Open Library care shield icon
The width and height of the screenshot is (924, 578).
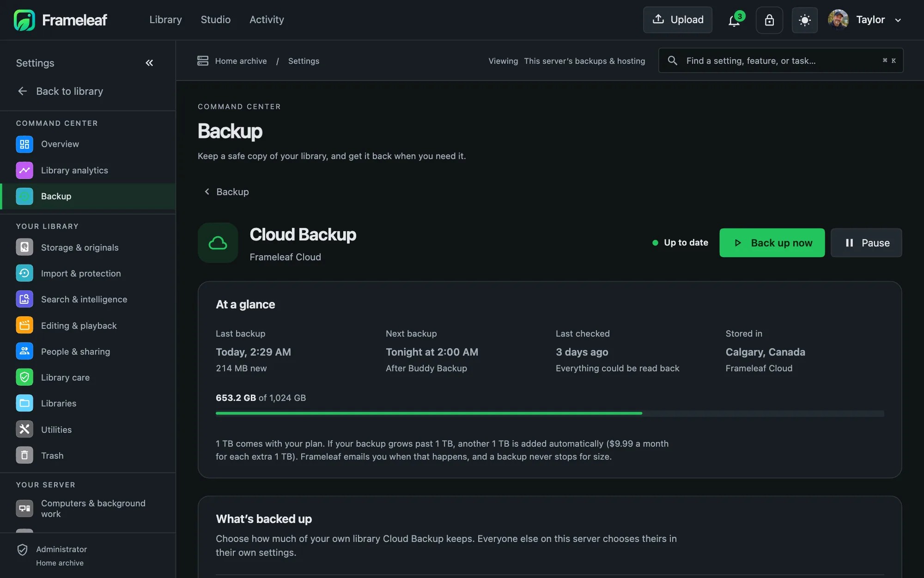pos(24,377)
